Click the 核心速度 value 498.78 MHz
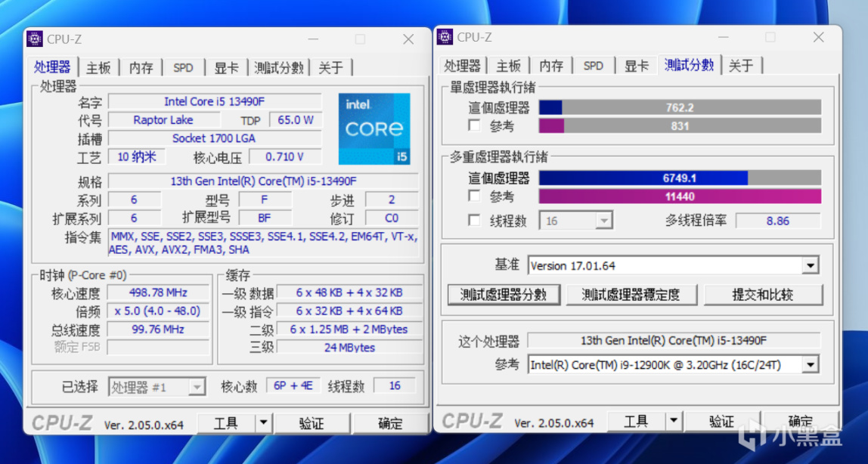This screenshot has height=464, width=868. pyautogui.click(x=158, y=292)
